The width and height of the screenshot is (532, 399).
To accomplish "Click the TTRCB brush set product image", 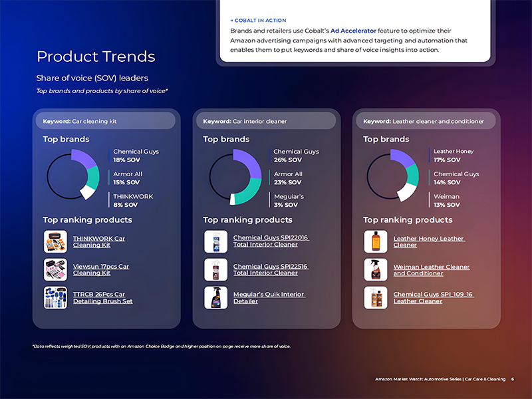I will (x=55, y=297).
